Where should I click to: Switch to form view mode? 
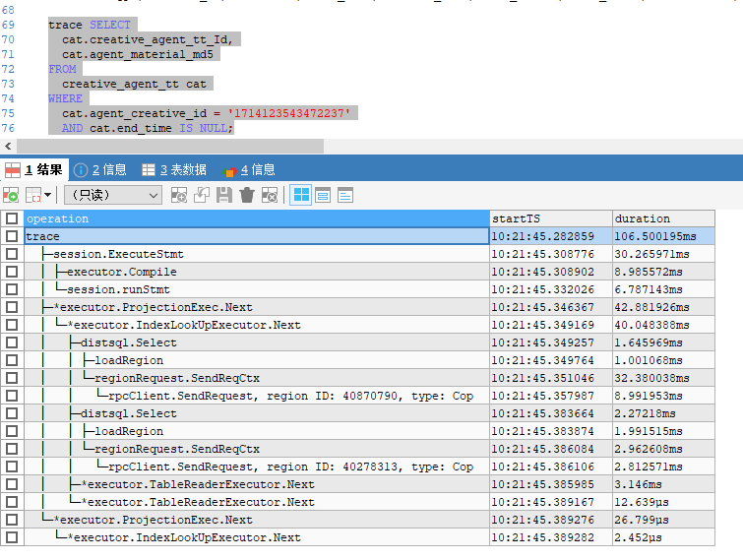pos(323,195)
